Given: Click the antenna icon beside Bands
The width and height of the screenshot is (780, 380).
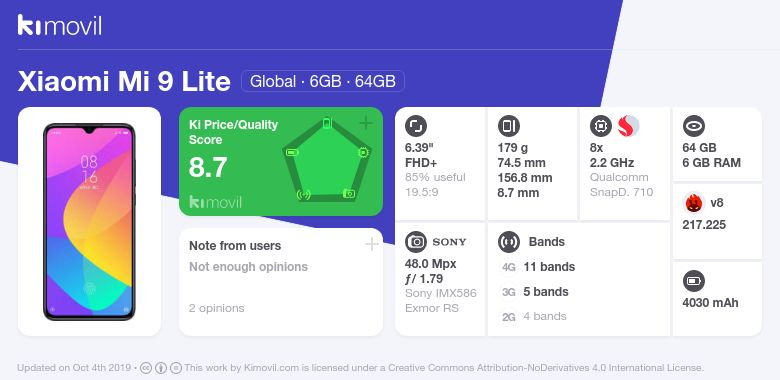Looking at the screenshot, I should (508, 242).
